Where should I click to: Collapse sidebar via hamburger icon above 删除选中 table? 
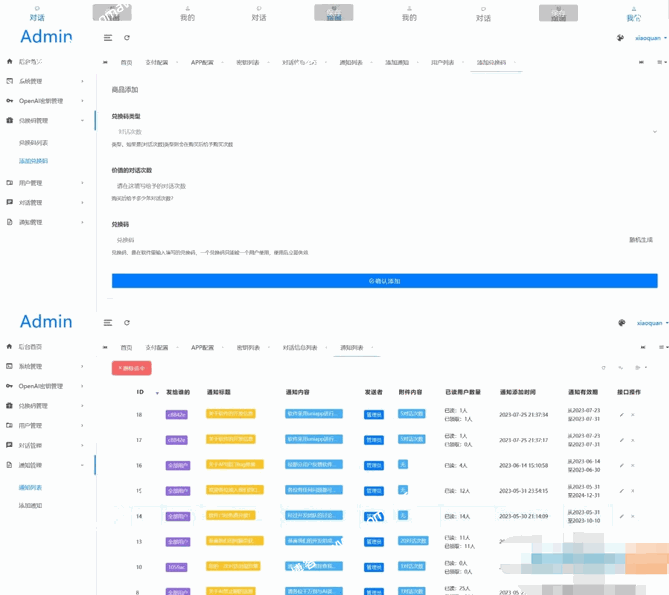point(108,323)
